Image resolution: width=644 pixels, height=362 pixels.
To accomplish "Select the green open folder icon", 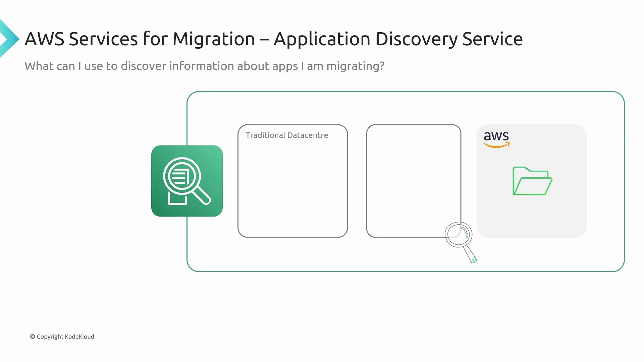I will click(532, 181).
